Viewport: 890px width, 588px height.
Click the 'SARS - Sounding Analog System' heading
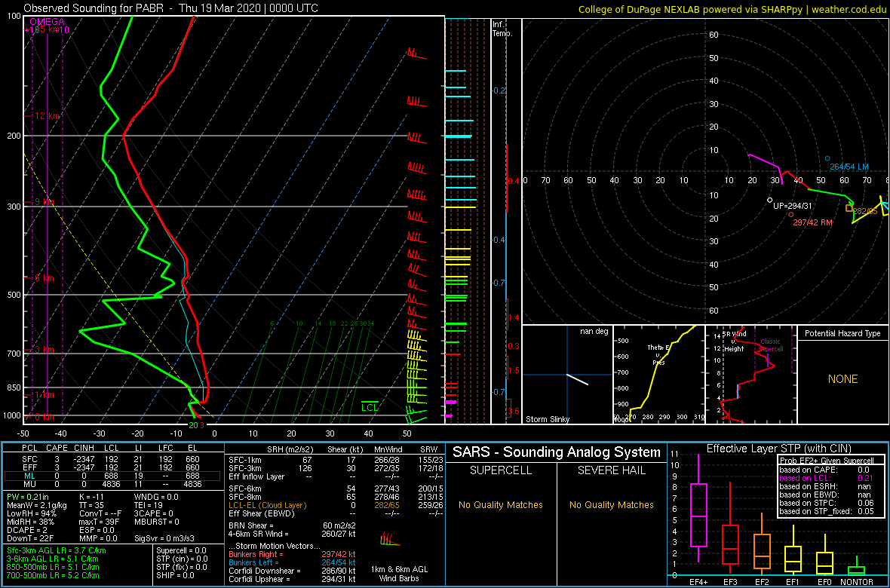coord(557,452)
